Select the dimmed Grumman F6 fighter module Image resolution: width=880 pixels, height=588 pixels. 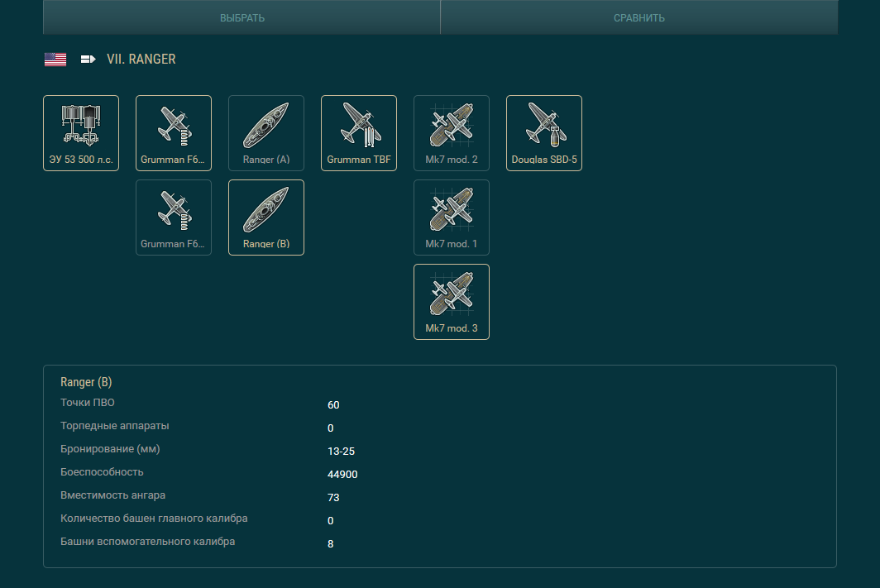coord(174,218)
